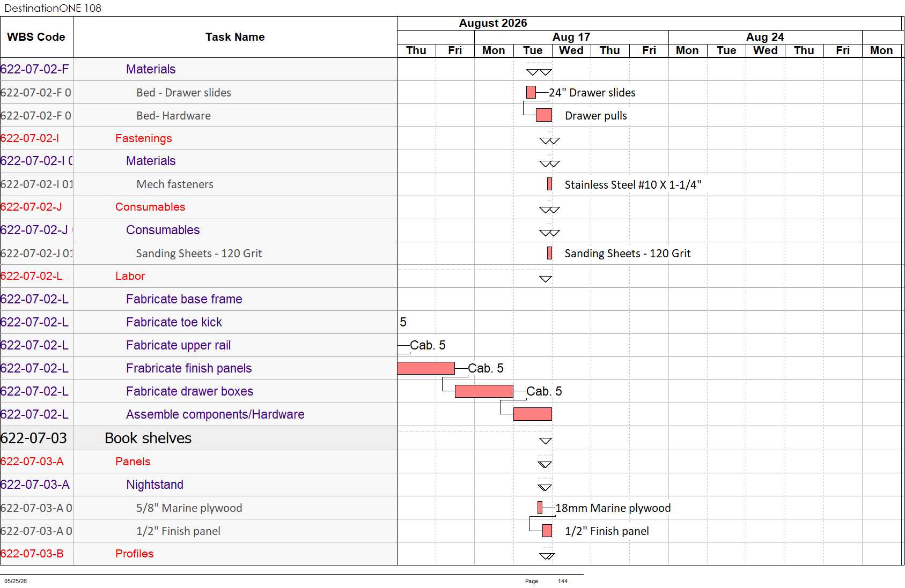Select the Aug 24 week header

point(765,37)
